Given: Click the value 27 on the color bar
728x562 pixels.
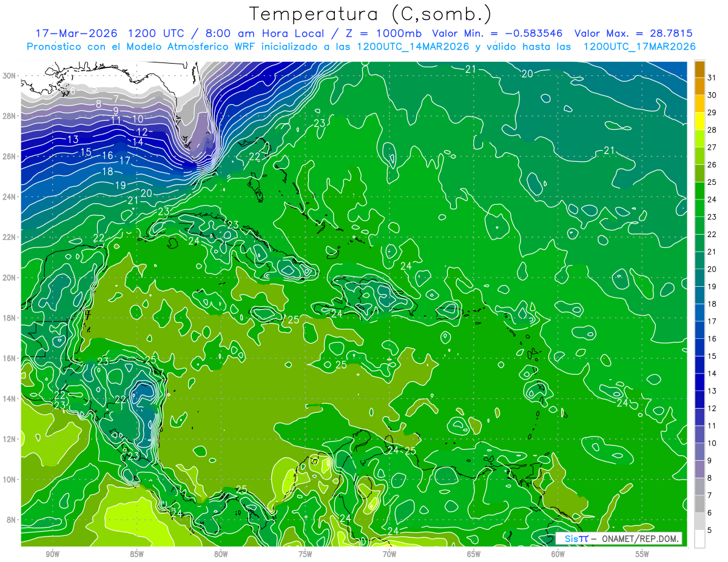Looking at the screenshot, I should (712, 147).
